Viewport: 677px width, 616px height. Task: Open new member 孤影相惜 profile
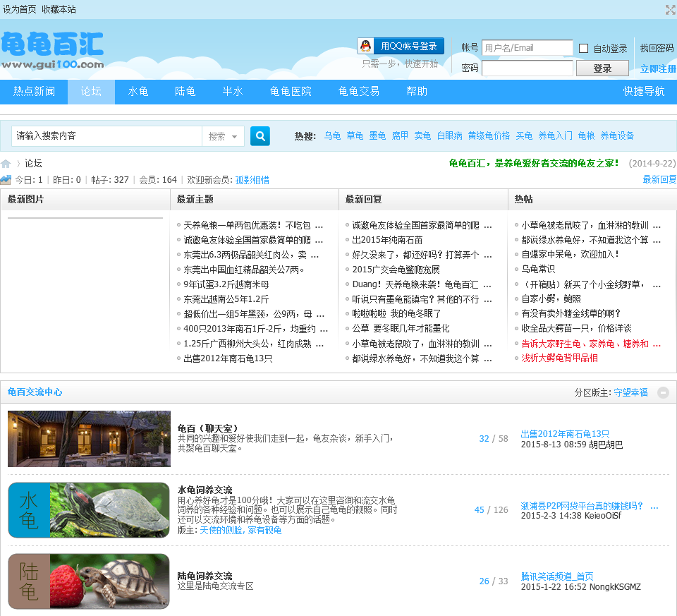pyautogui.click(x=252, y=180)
